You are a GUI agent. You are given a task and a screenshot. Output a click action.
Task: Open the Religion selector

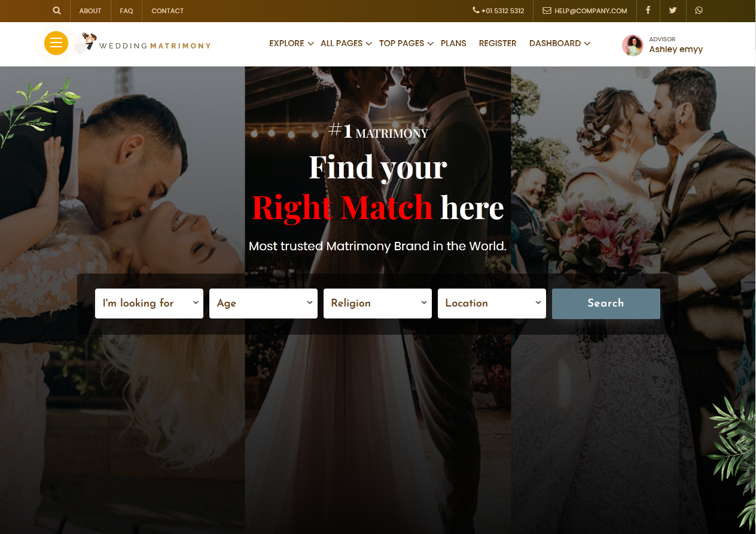pos(377,304)
